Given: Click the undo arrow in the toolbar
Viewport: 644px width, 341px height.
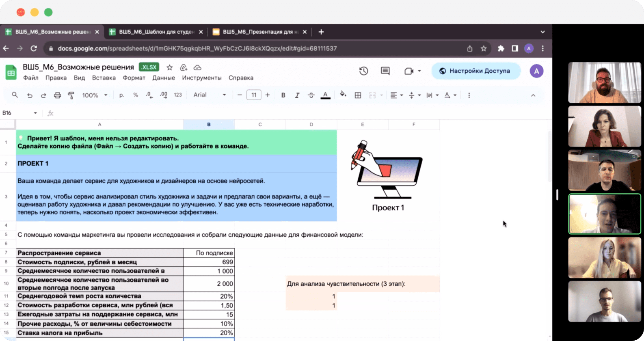Looking at the screenshot, I should [x=30, y=95].
